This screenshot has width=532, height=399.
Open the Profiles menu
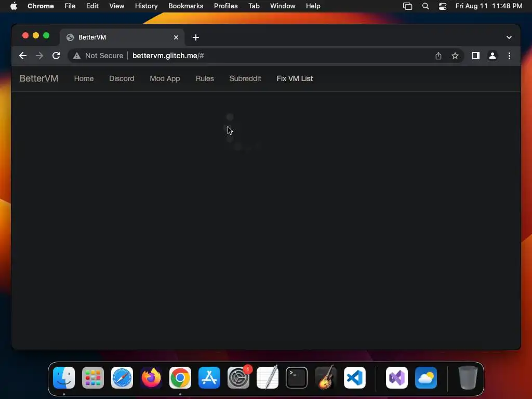[x=225, y=6]
